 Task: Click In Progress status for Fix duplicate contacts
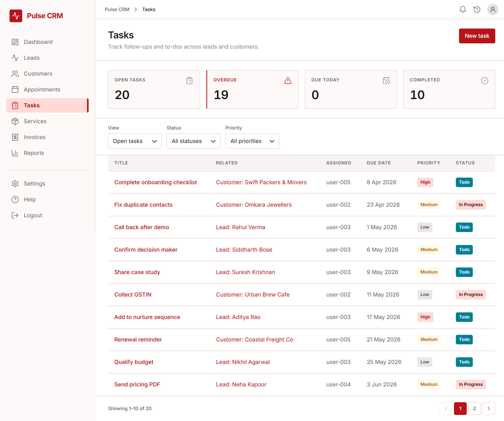(471, 205)
